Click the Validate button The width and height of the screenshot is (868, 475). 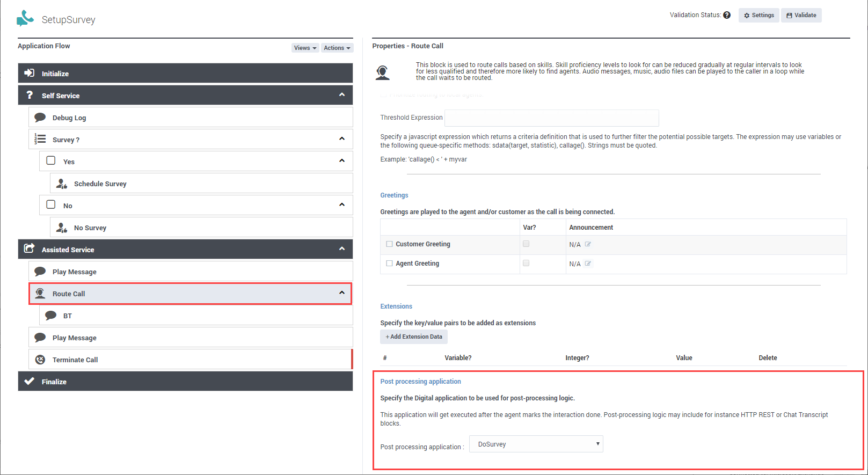801,15
